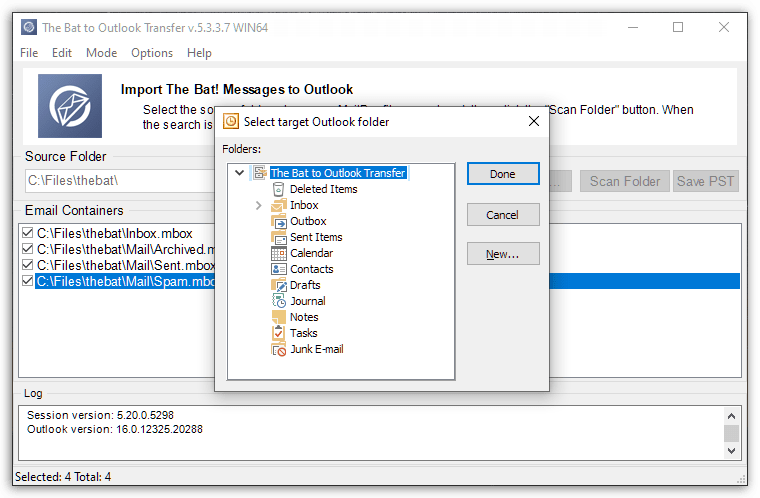The width and height of the screenshot is (760, 498).
Task: Click the Save PST button
Action: [x=705, y=181]
